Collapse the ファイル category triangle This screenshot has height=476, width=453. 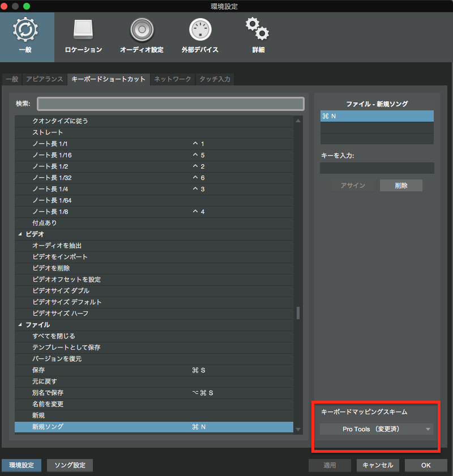coord(20,325)
